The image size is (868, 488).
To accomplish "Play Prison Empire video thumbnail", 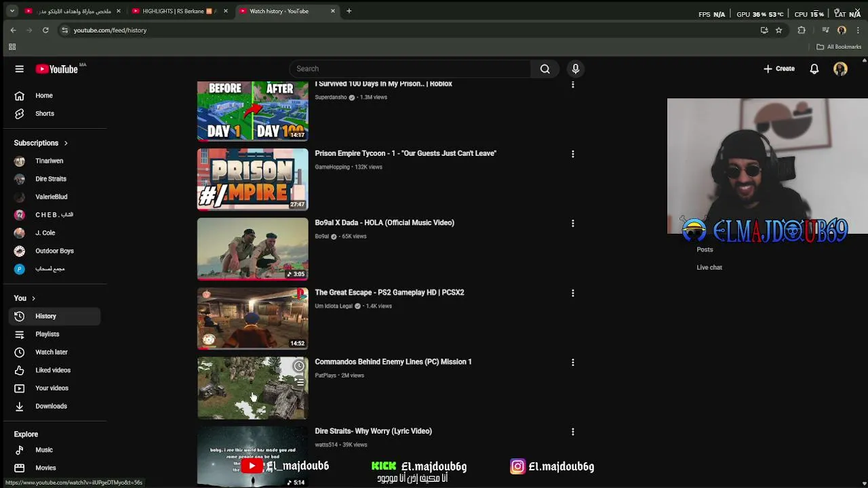I will [252, 179].
